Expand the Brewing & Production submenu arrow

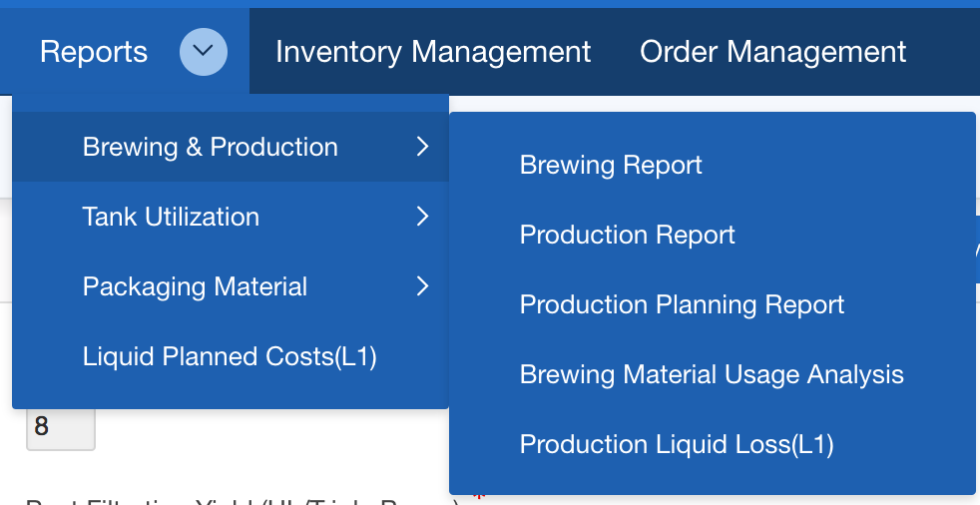[x=422, y=147]
